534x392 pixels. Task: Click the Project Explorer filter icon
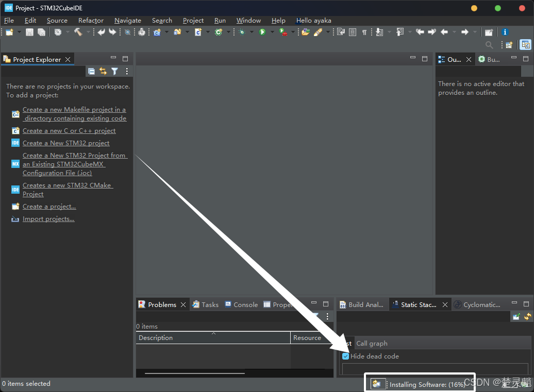115,71
